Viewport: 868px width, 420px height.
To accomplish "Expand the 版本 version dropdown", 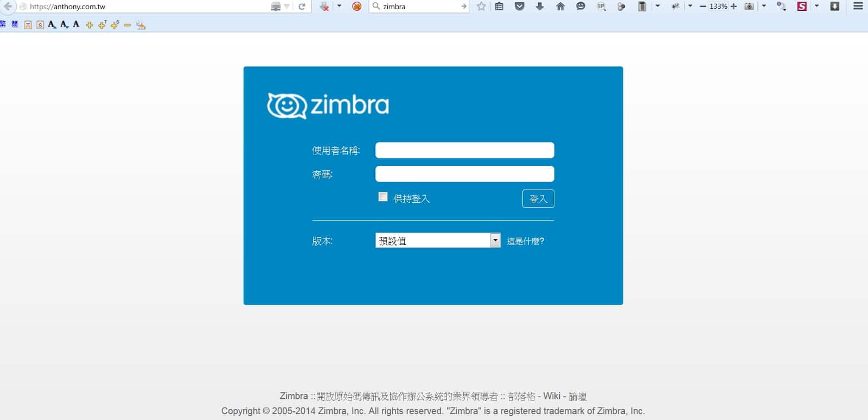I will coord(495,241).
